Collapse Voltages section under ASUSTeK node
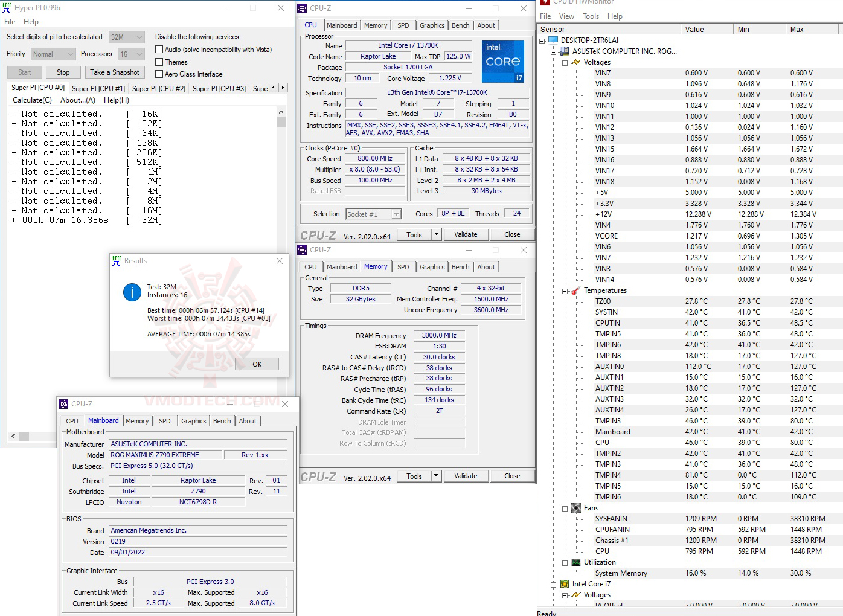 click(565, 63)
